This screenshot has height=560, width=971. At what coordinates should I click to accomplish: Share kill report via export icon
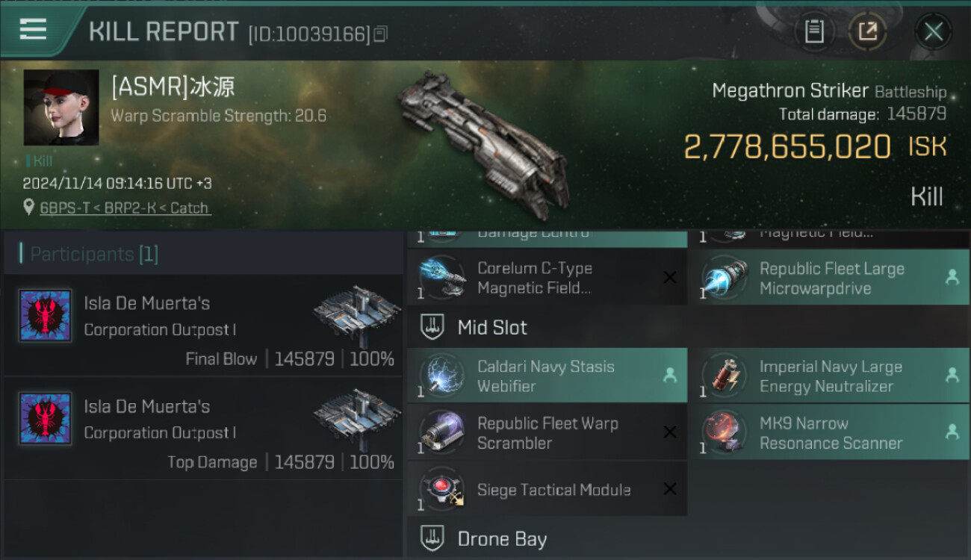coord(867,31)
